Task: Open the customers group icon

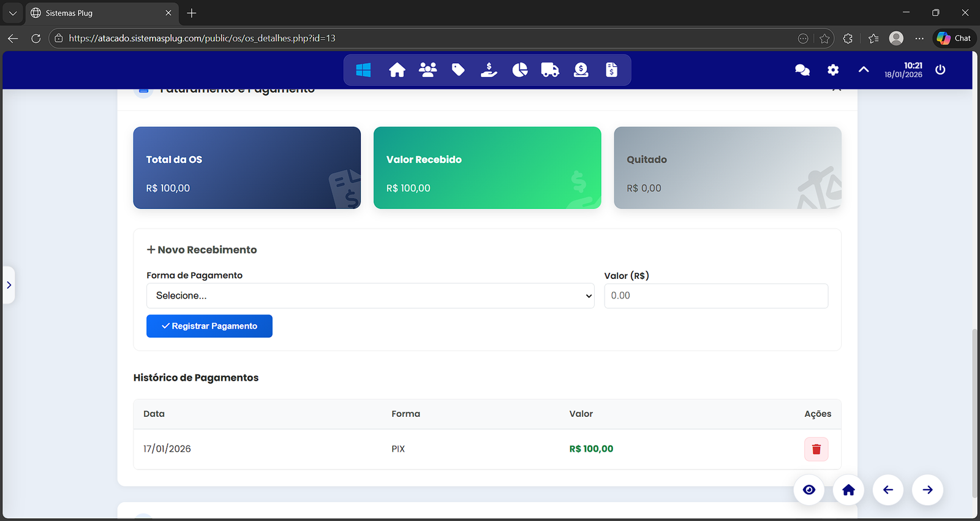Action: click(x=428, y=70)
